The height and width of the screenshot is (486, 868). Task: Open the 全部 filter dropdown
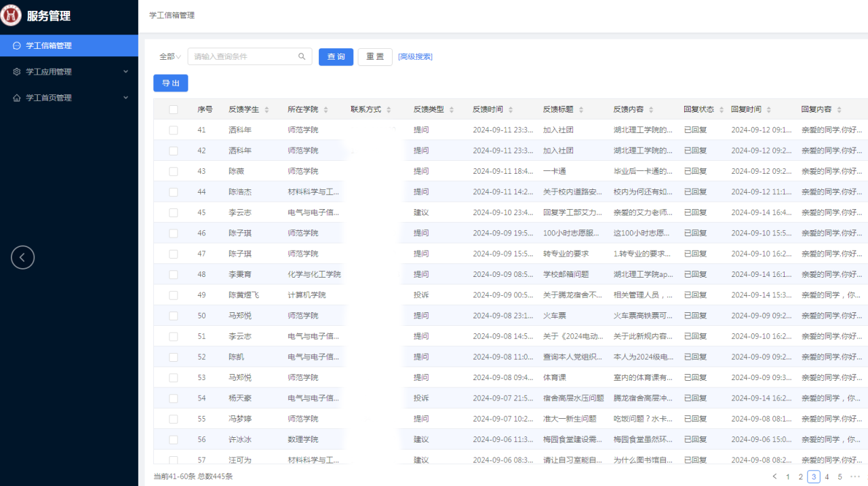[170, 57]
